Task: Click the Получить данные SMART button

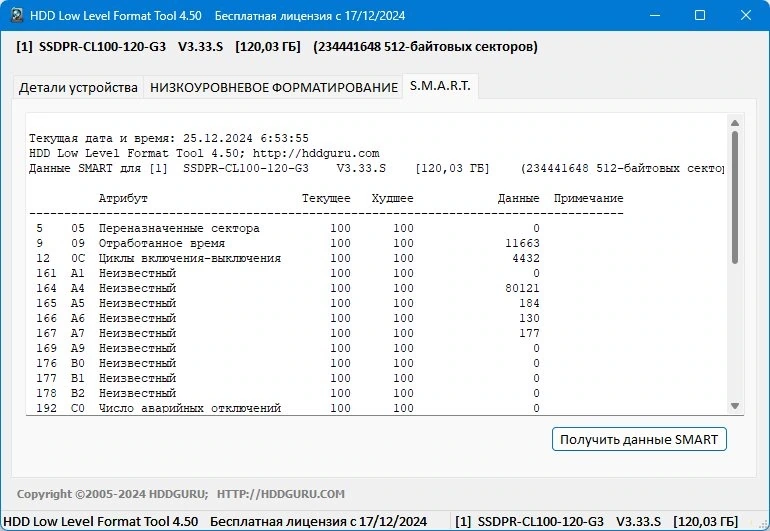Action: [x=639, y=439]
